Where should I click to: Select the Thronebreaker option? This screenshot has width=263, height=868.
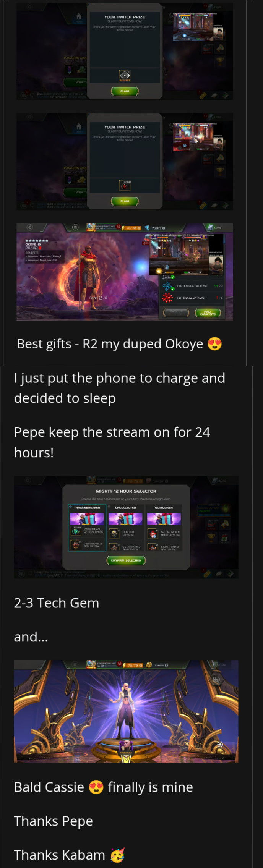[87, 528]
